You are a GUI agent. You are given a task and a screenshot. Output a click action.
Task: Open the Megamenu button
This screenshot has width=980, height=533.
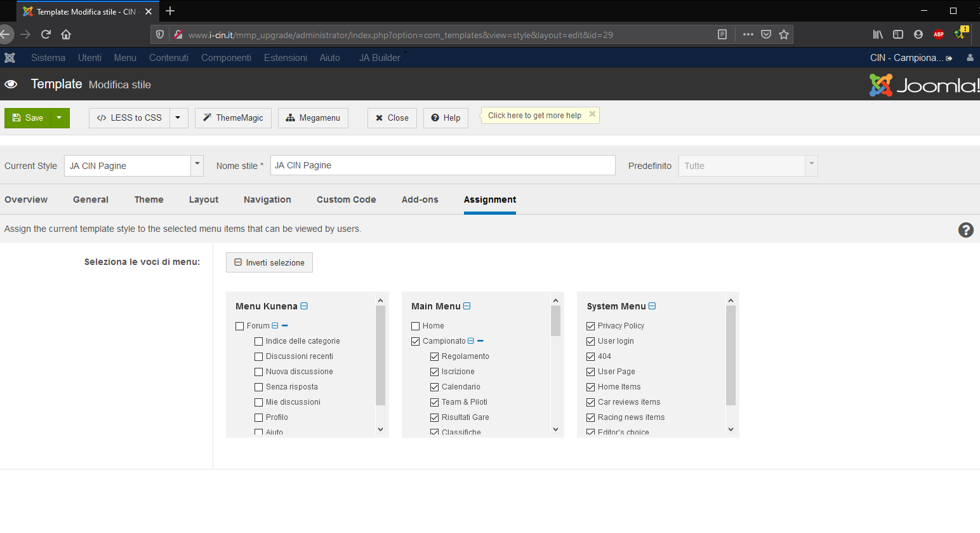tap(313, 118)
